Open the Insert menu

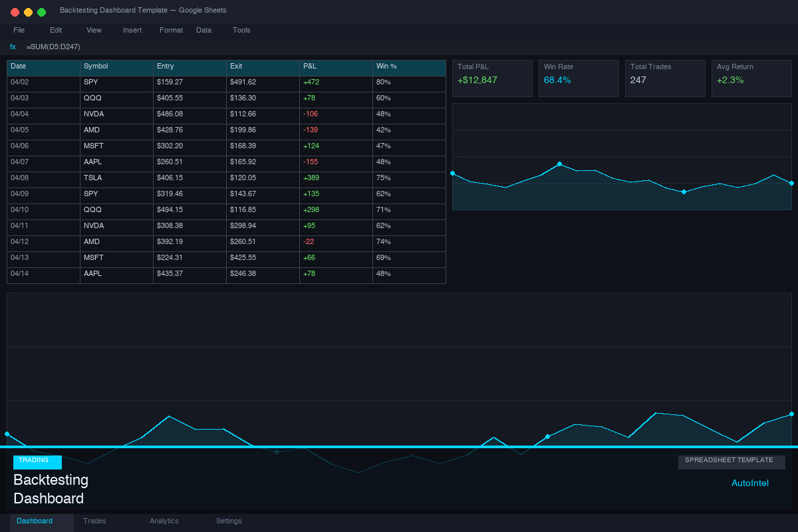pyautogui.click(x=132, y=30)
